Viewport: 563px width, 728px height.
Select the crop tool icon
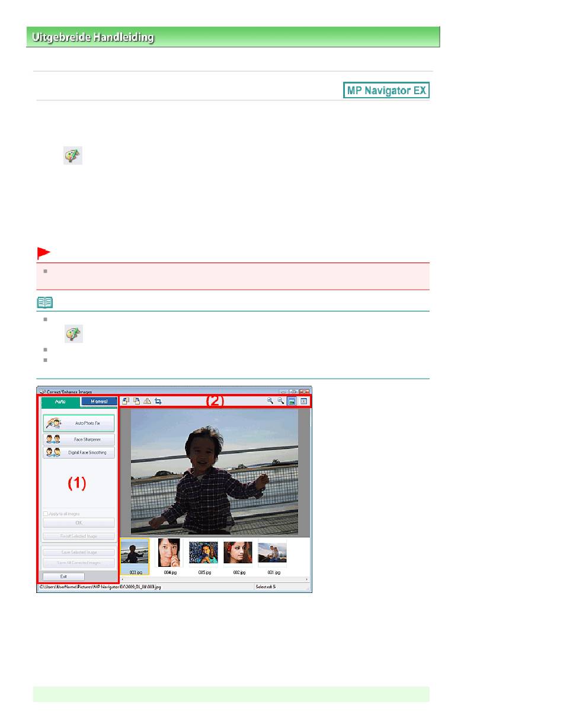[x=158, y=401]
